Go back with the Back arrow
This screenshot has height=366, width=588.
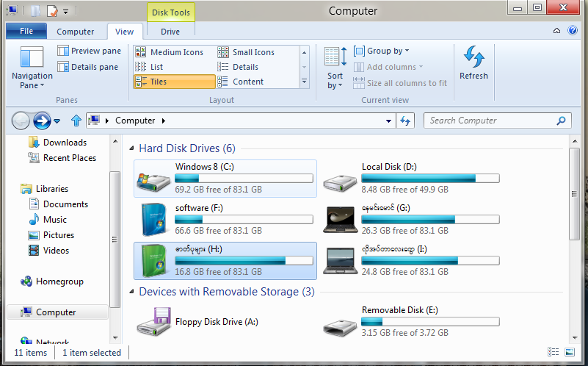click(21, 121)
